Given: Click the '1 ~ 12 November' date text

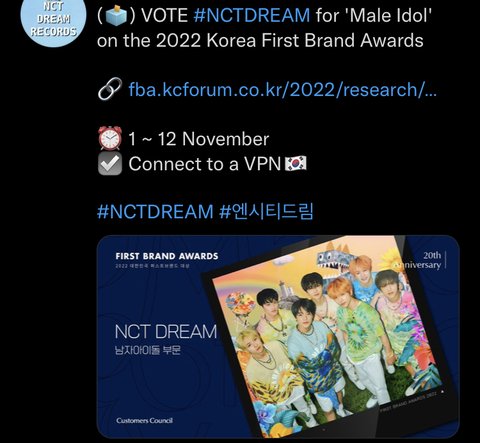Looking at the screenshot, I should [199, 139].
